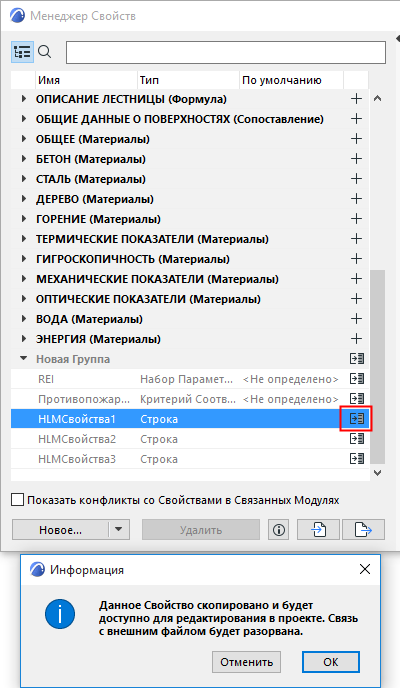Switch to the tree list view icon

(22, 52)
